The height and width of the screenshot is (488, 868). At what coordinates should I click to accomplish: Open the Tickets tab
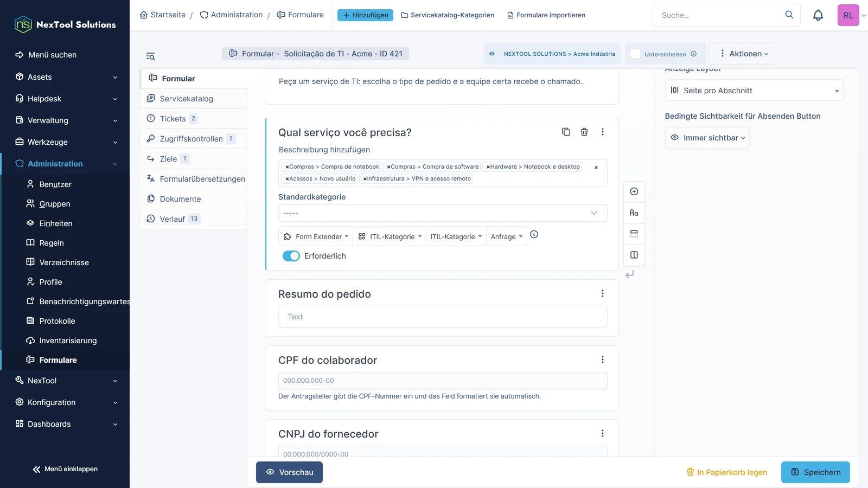pyautogui.click(x=194, y=119)
